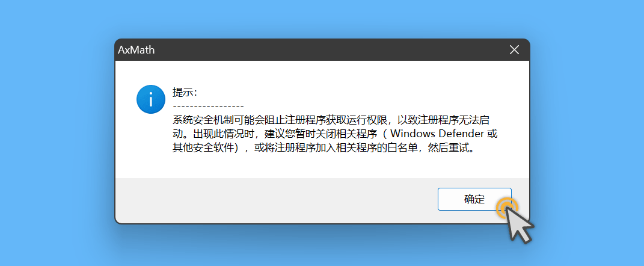
Task: Click the phrase 系统安全机制 in the message
Action: pyautogui.click(x=204, y=120)
